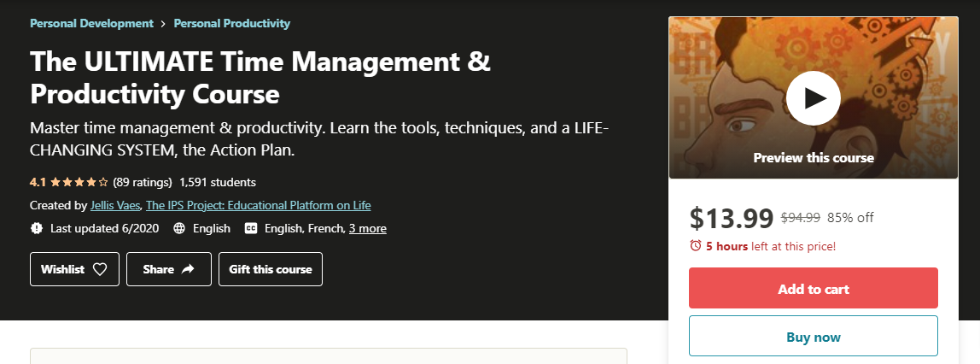This screenshot has height=364, width=980.
Task: Open instructor Jellis Vaes profile
Action: click(115, 205)
